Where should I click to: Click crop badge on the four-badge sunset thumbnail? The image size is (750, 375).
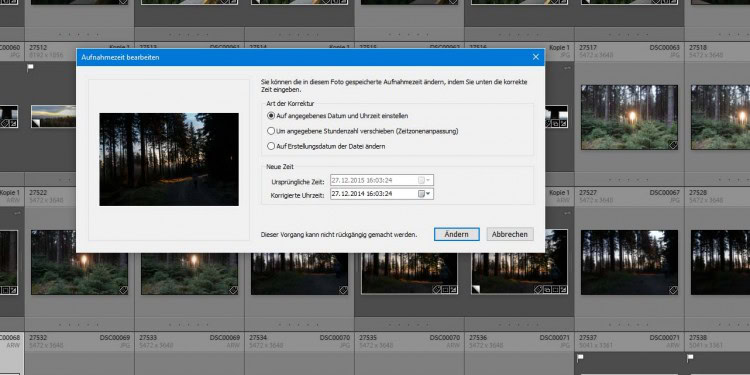[x=555, y=290]
